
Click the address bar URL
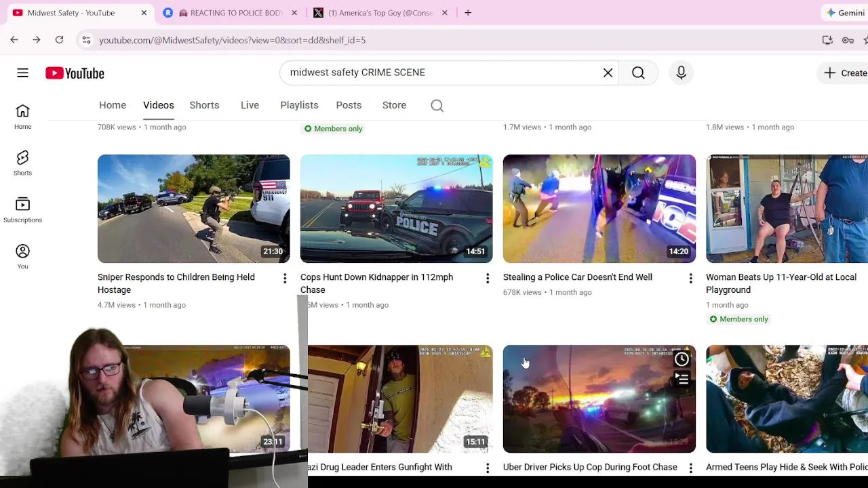click(232, 40)
